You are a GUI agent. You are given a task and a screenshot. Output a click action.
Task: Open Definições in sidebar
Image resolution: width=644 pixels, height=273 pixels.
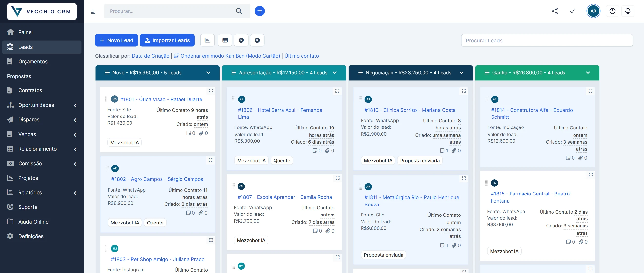42,236
